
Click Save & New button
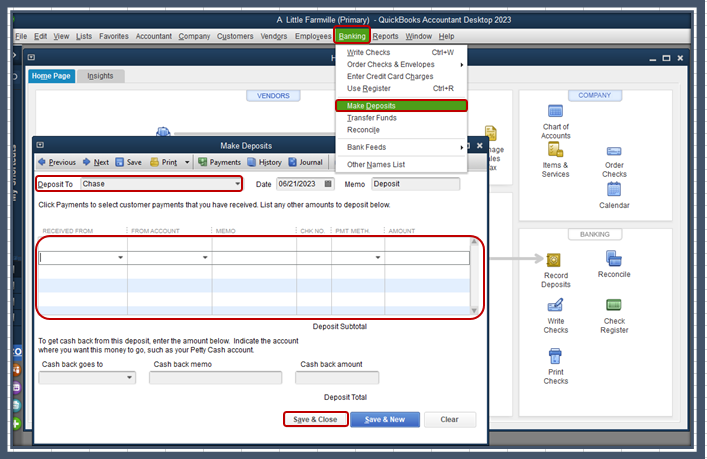(385, 419)
